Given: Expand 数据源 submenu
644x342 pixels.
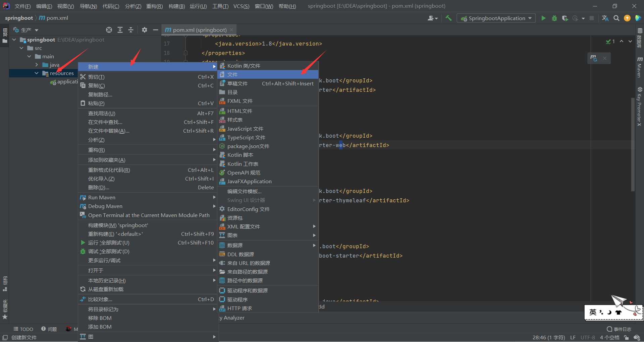Looking at the screenshot, I should pyautogui.click(x=268, y=245).
